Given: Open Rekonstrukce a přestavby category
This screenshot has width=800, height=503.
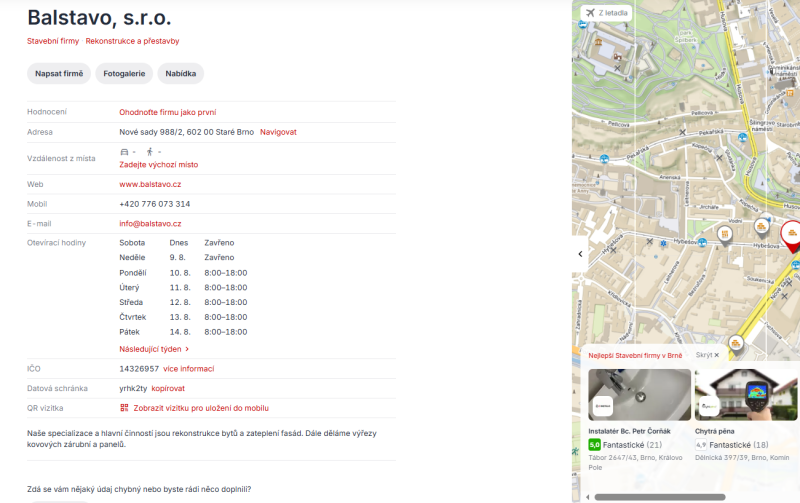Looking at the screenshot, I should 132,41.
